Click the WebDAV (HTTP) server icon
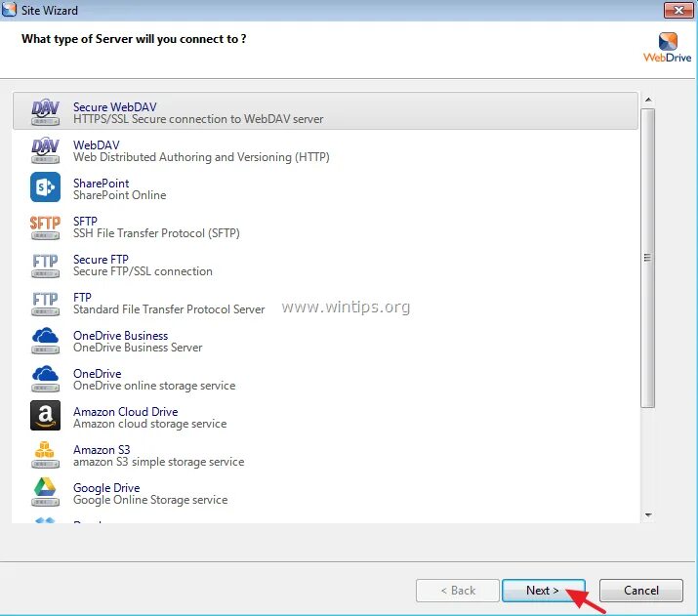This screenshot has width=698, height=616. 46,150
